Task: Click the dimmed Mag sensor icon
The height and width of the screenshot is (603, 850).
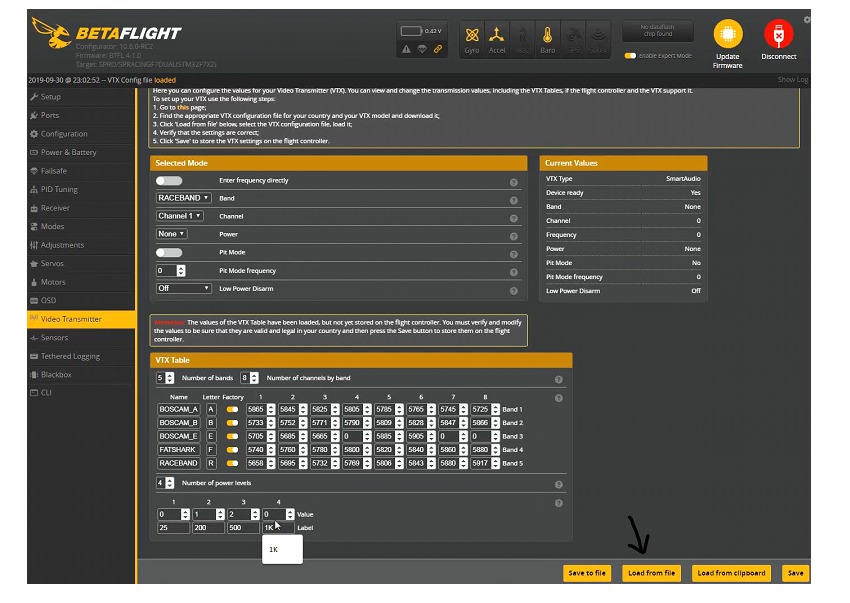Action: point(522,35)
